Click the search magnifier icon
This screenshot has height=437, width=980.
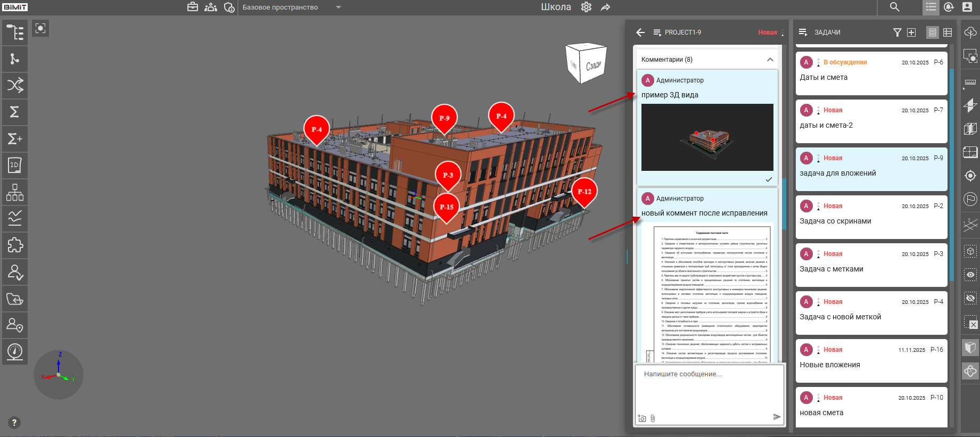pos(894,7)
